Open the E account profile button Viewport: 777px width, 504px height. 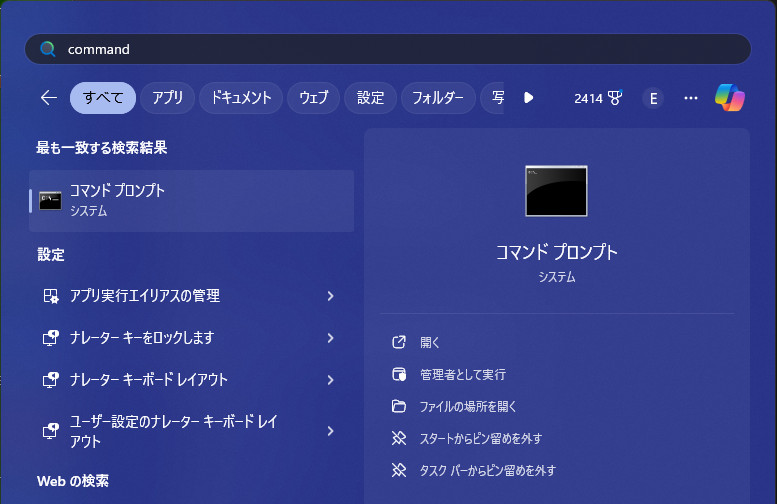click(653, 98)
